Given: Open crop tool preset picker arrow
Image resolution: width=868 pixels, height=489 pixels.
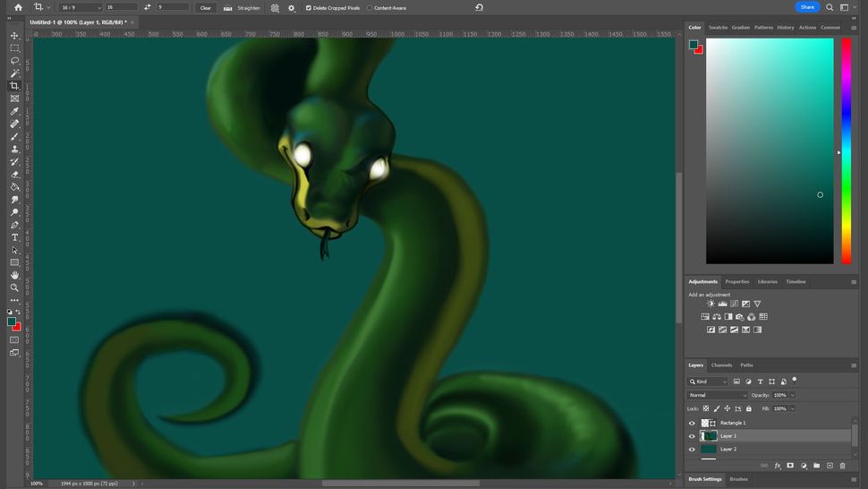Looking at the screenshot, I should pyautogui.click(x=48, y=8).
